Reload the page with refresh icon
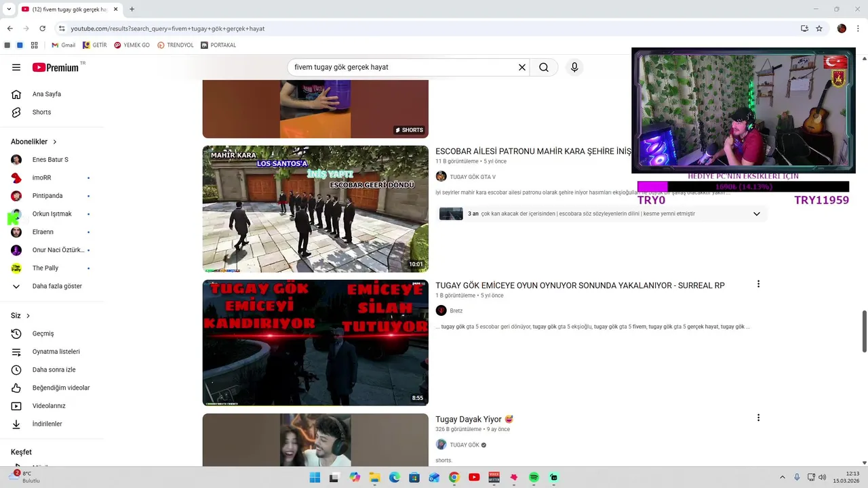The height and width of the screenshot is (488, 868). (x=43, y=28)
